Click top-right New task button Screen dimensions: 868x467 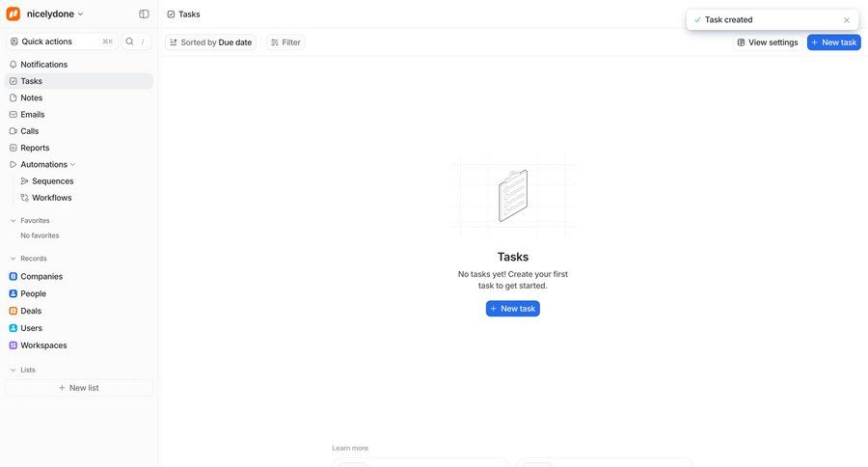[833, 42]
